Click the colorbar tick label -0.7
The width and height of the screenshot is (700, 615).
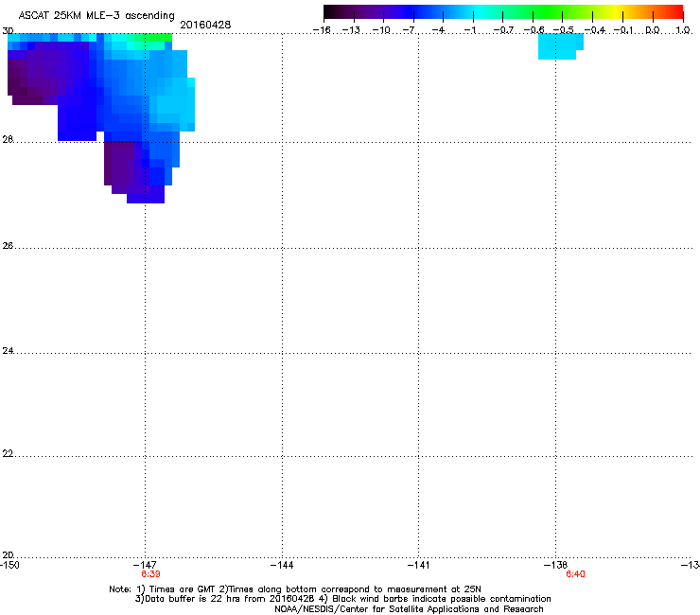click(x=503, y=30)
